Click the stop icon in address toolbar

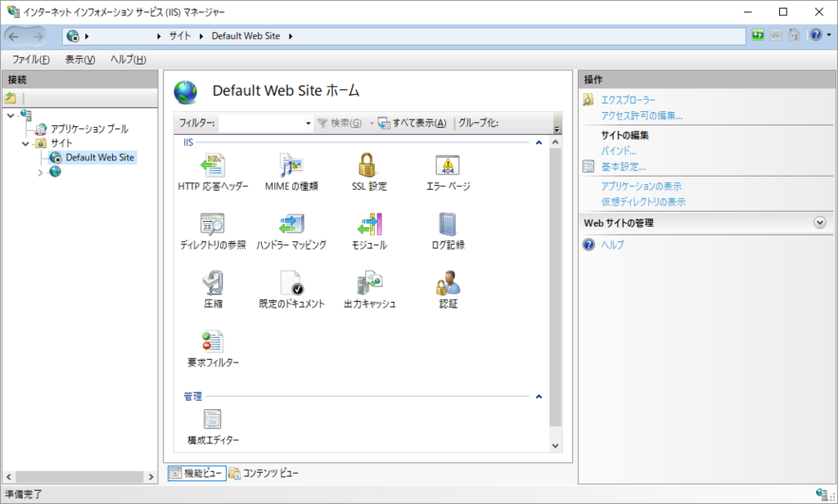pyautogui.click(x=776, y=35)
